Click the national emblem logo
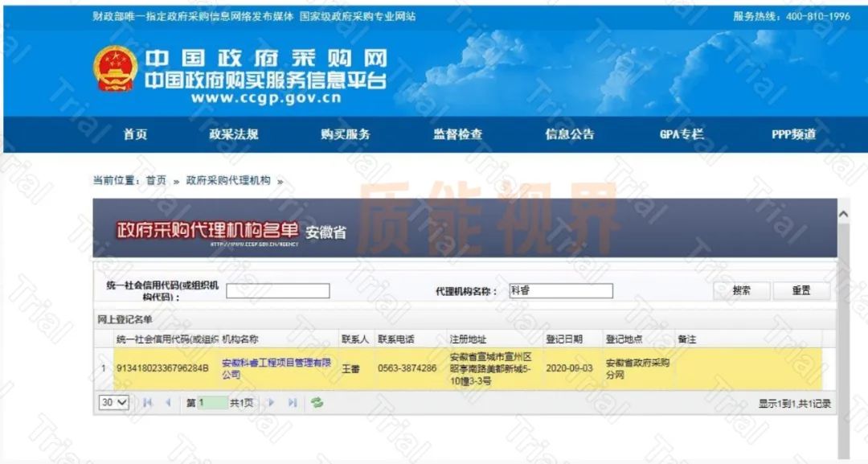Viewport: 868px width, 464px height. coord(115,68)
